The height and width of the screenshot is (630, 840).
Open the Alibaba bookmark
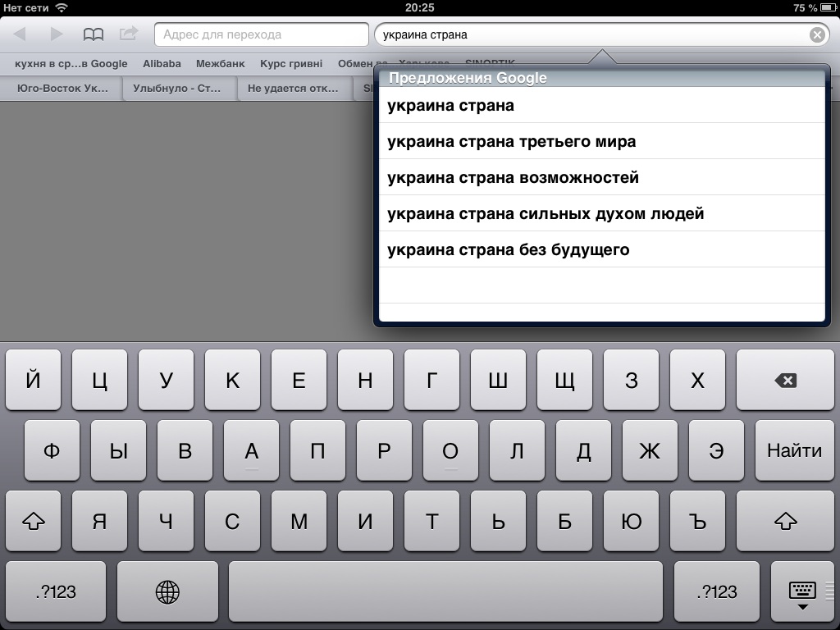click(x=162, y=64)
